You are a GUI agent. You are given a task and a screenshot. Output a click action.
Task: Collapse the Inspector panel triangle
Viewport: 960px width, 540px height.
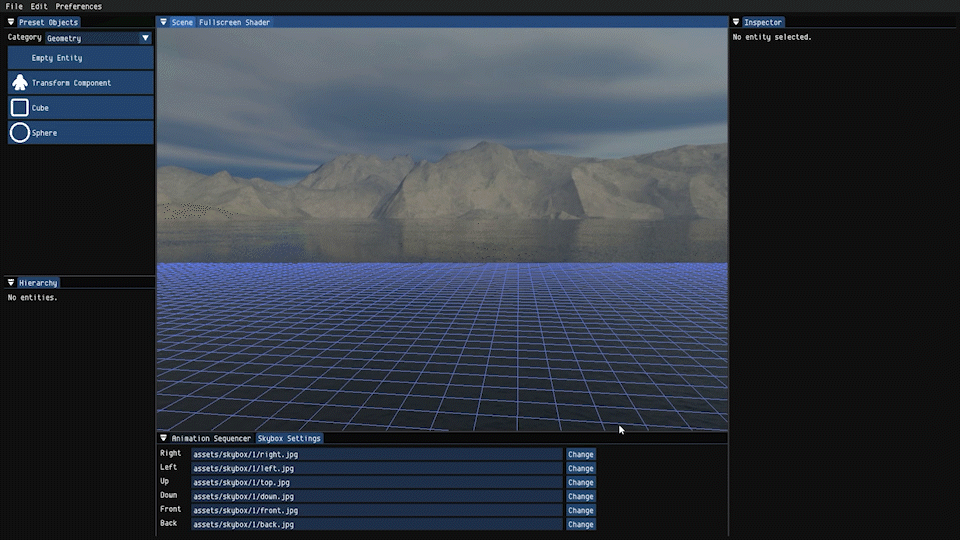[x=737, y=22]
